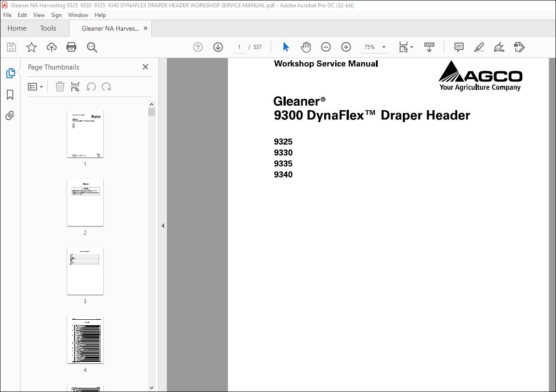This screenshot has height=392, width=556.
Task: Rotate pages clockwise
Action: pos(107,86)
